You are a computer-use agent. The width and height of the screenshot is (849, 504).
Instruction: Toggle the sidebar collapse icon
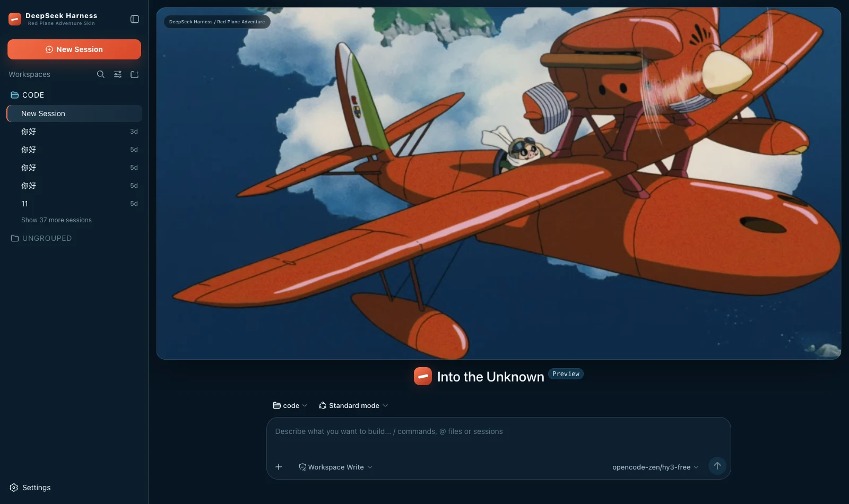(x=135, y=19)
